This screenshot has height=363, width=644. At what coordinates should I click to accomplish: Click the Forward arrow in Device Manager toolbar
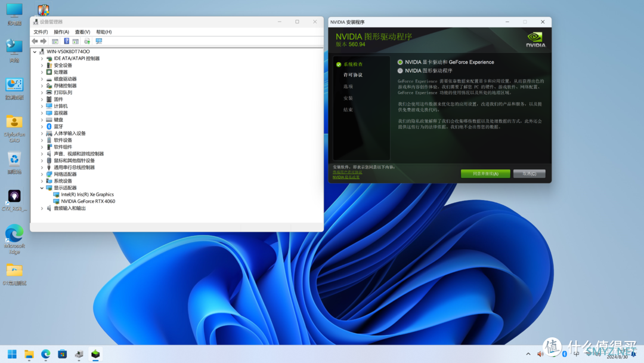click(44, 41)
